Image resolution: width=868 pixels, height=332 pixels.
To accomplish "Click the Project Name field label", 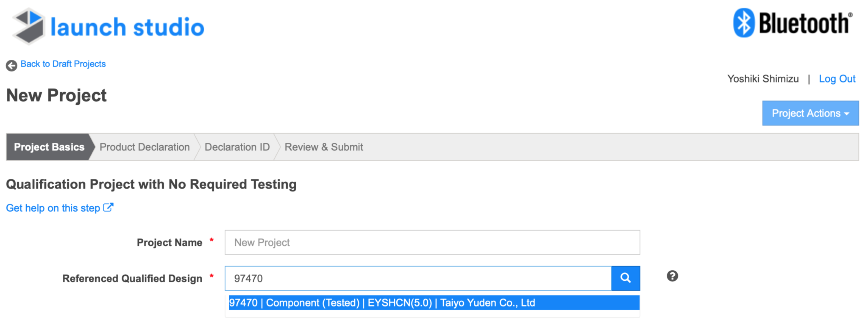I will [170, 243].
